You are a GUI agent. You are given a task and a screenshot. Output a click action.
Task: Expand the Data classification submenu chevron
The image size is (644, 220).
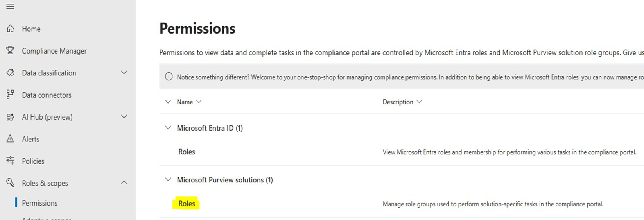coord(124,73)
